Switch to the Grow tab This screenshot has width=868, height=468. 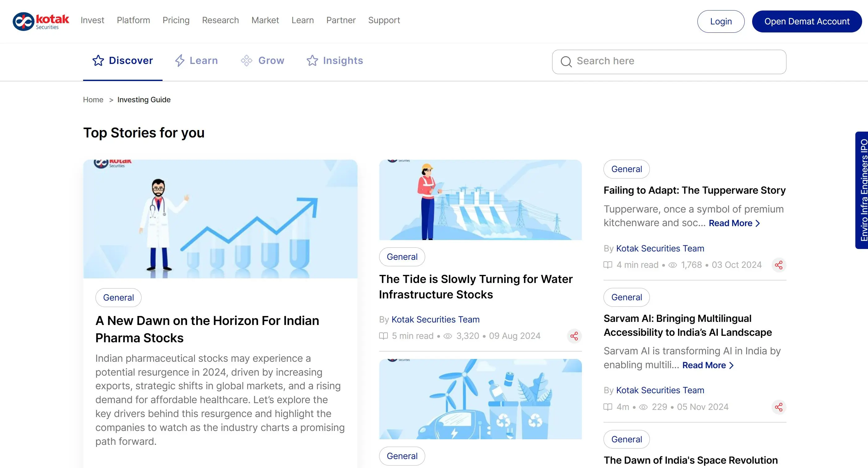click(262, 61)
